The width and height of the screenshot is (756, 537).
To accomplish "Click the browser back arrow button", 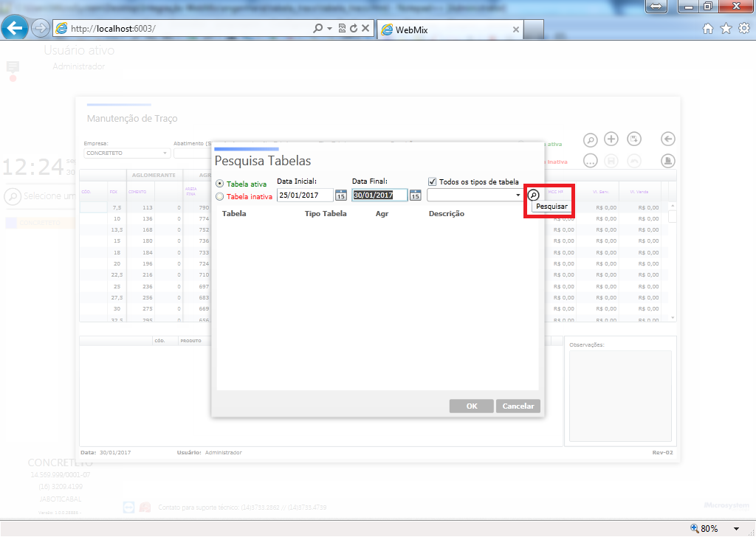I will pyautogui.click(x=15, y=29).
